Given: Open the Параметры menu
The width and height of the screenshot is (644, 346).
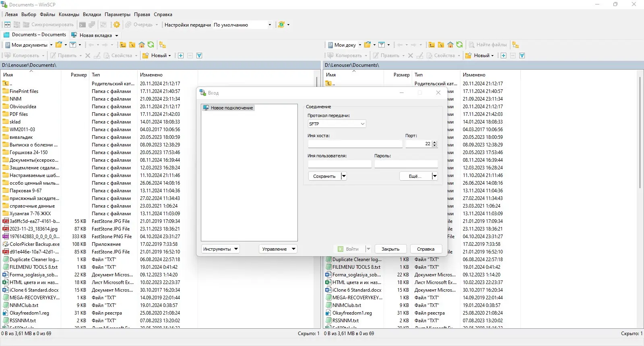Looking at the screenshot, I should [x=118, y=14].
